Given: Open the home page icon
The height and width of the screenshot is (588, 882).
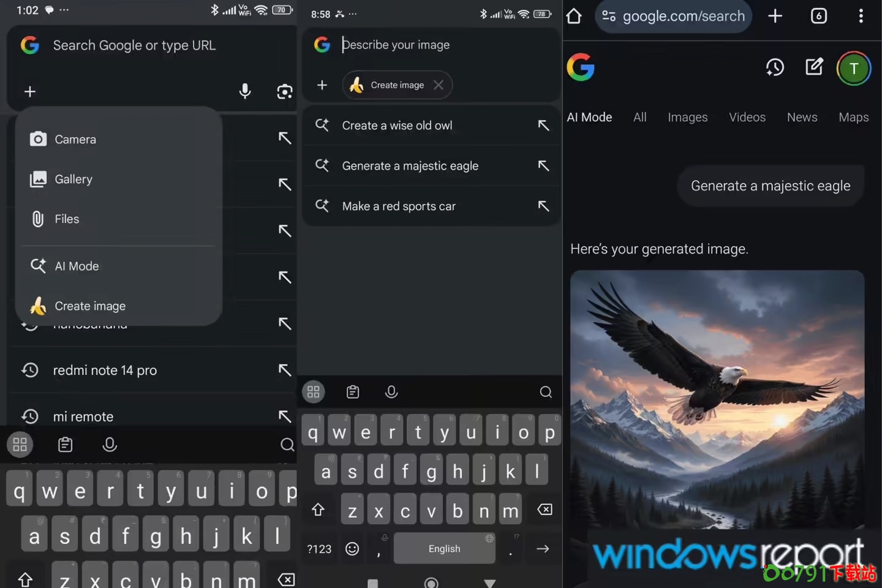Looking at the screenshot, I should click(574, 16).
